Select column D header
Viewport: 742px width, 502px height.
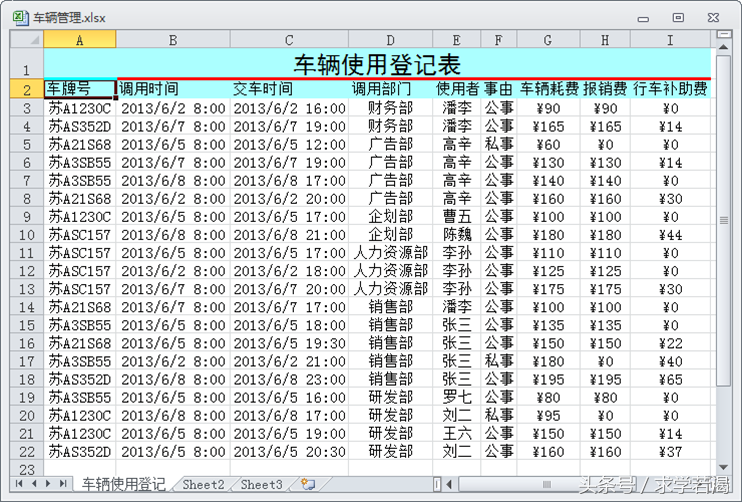pos(390,40)
